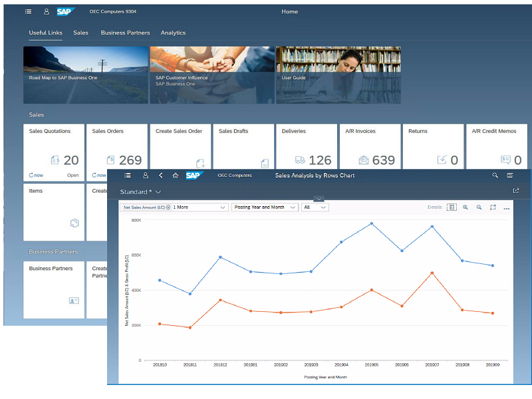
Task: Click the "201812" x-axis label
Action: click(x=220, y=364)
